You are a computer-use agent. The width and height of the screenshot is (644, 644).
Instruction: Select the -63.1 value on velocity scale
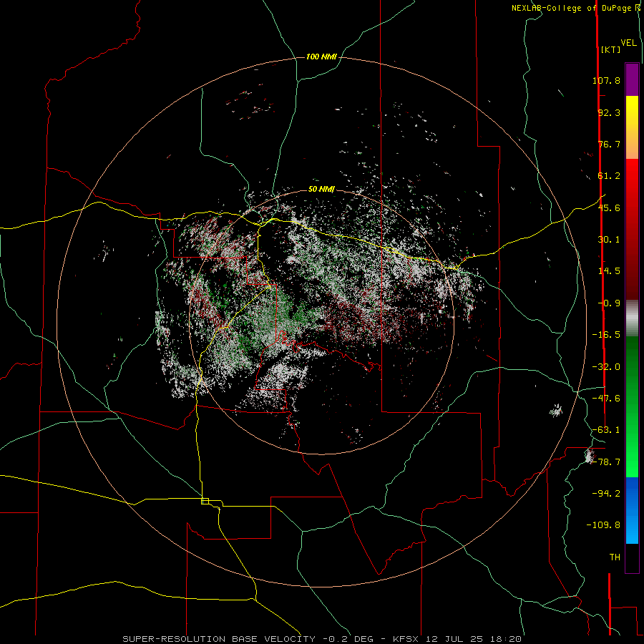click(x=606, y=430)
